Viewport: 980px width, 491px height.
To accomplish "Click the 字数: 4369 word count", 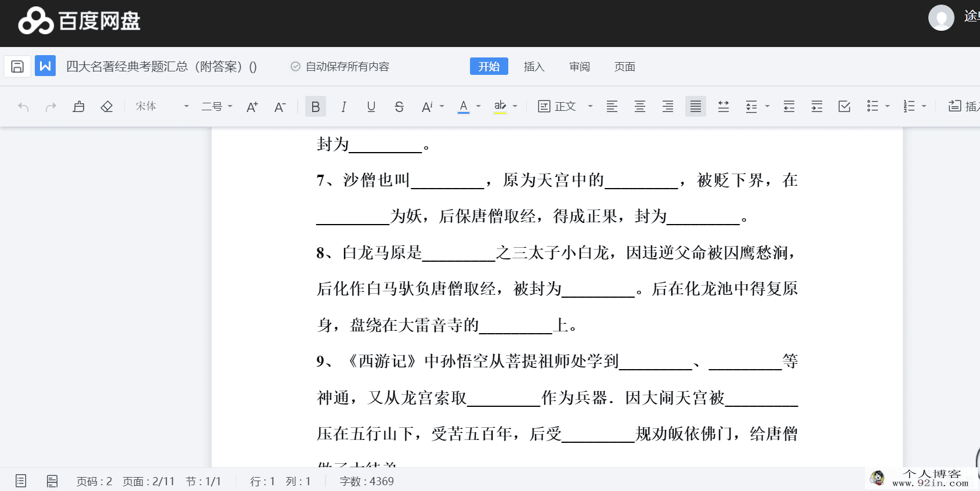I will pyautogui.click(x=367, y=482).
